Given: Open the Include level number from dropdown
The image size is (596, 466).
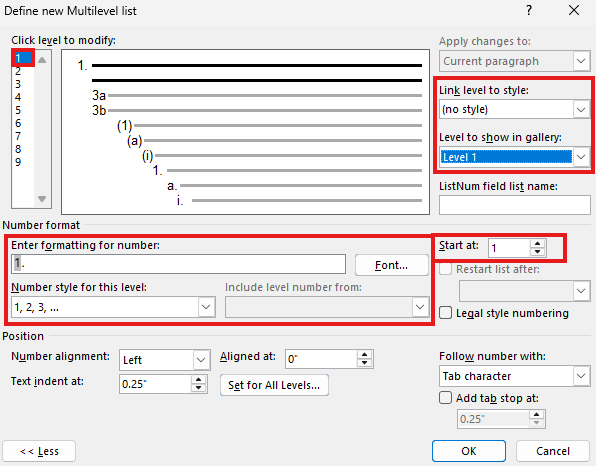Looking at the screenshot, I should pos(327,307).
